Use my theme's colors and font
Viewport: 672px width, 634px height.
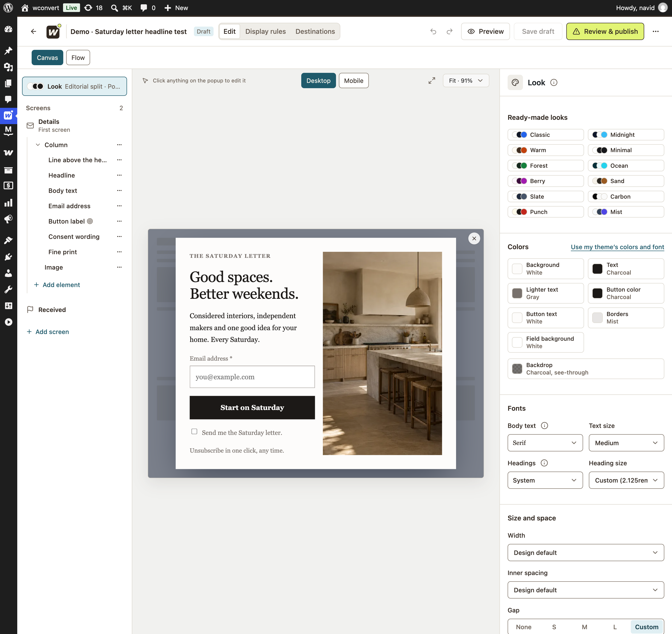coord(617,247)
